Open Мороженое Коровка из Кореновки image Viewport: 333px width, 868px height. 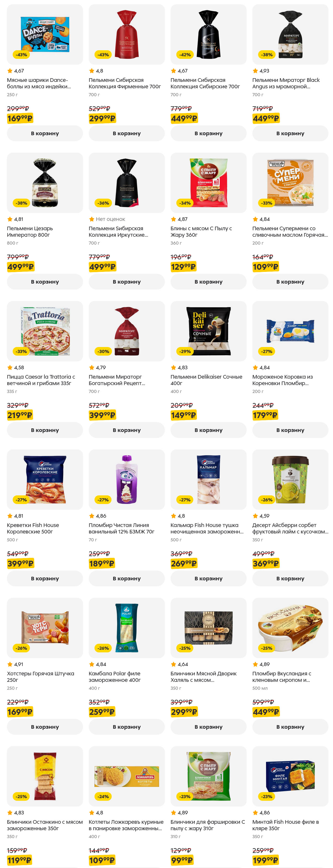tap(290, 331)
